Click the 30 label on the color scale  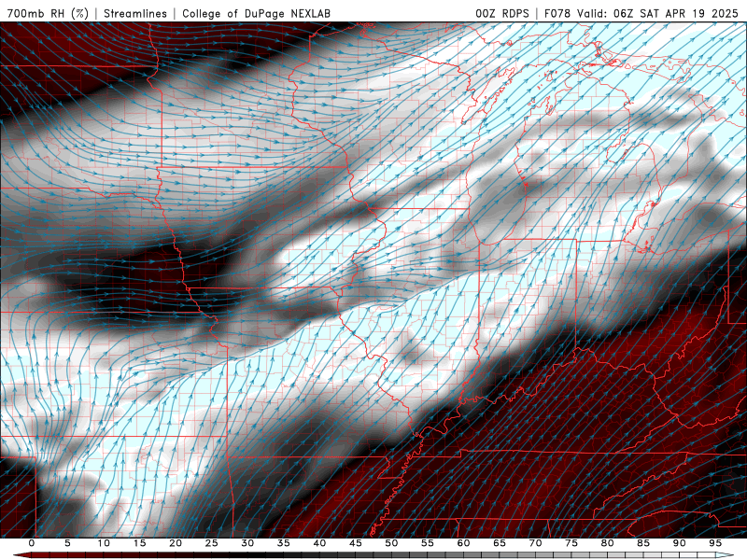click(x=247, y=543)
